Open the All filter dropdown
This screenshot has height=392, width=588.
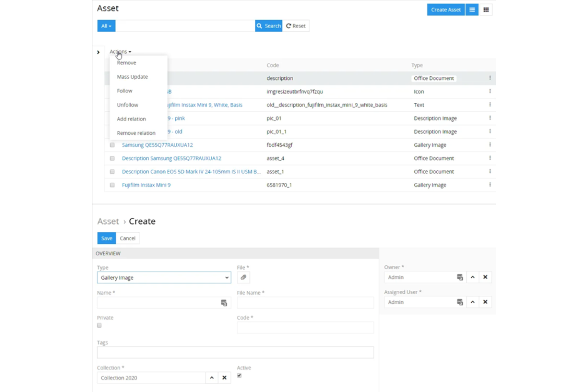[106, 26]
